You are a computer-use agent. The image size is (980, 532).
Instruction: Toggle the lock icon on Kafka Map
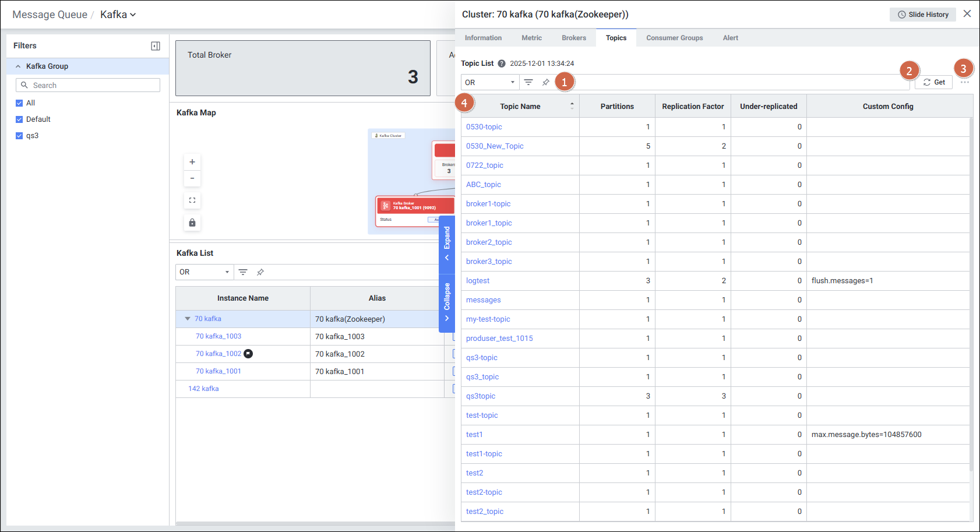coord(192,223)
